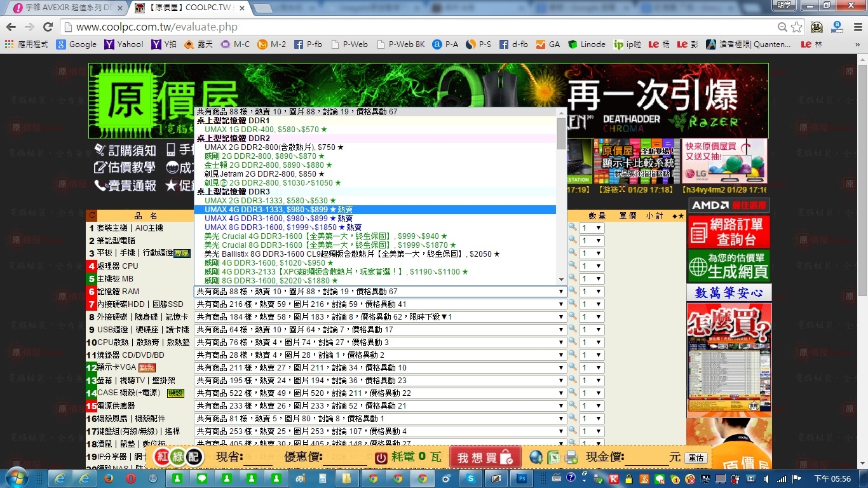Click the AMD 最佳選擇 banner
868x488 pixels.
(729, 205)
